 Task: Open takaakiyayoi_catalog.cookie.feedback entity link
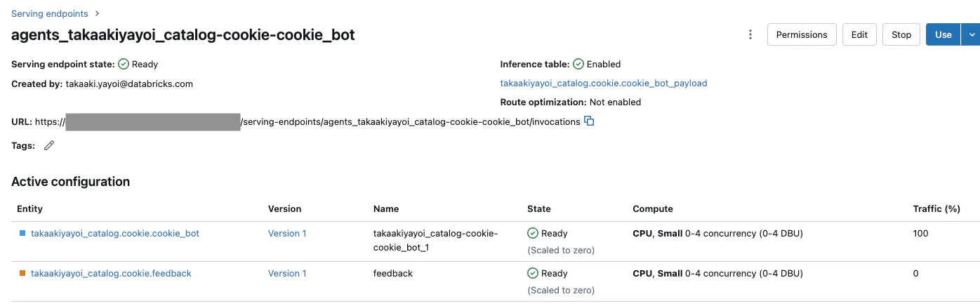111,273
